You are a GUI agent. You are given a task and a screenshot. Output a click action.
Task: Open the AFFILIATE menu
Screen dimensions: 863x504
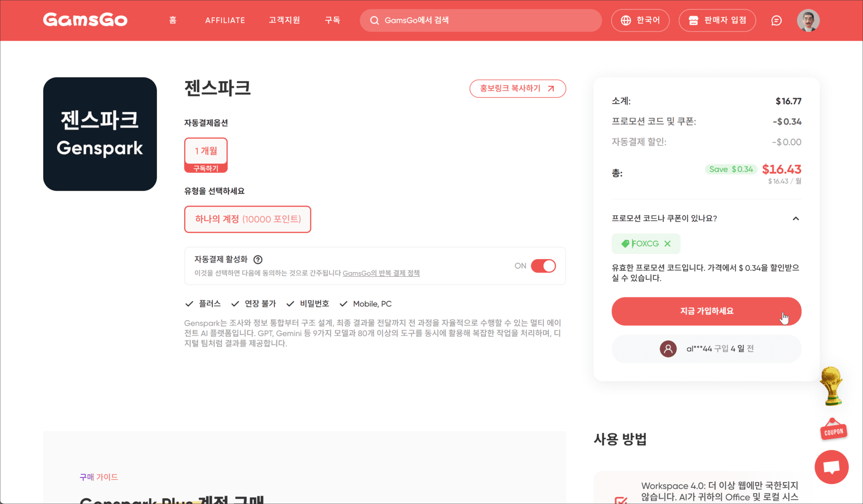click(x=225, y=21)
